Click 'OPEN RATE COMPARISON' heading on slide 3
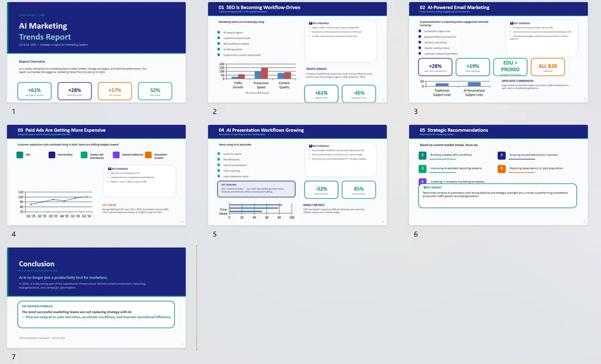The width and height of the screenshot is (601, 364). coord(518,81)
